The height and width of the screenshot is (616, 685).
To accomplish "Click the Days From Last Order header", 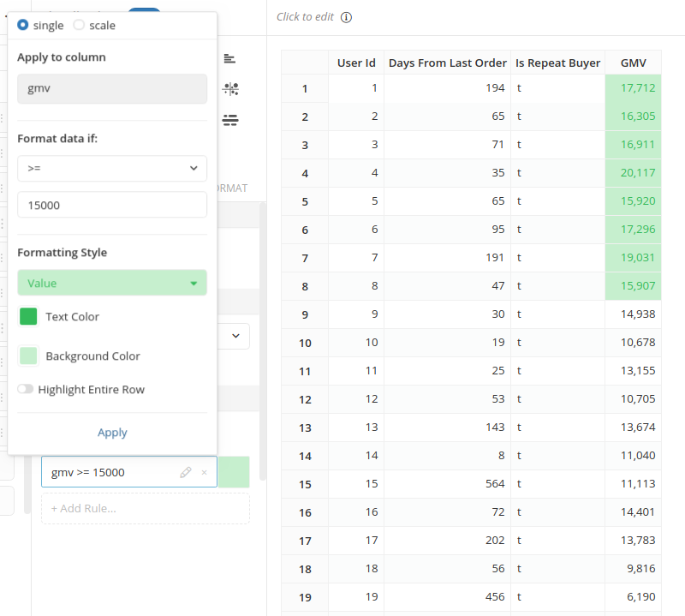I will pyautogui.click(x=447, y=63).
